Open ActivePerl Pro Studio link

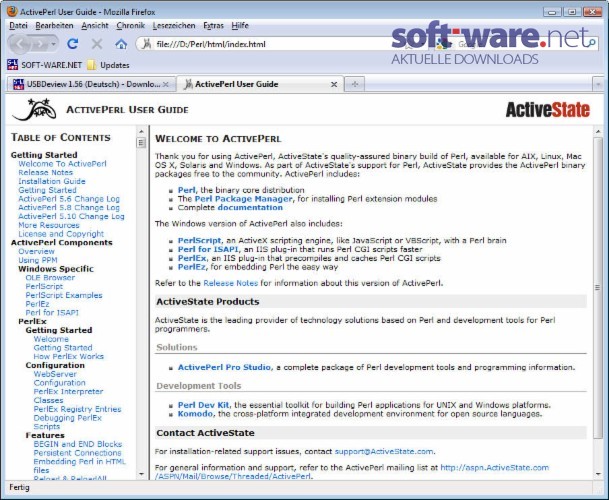224,367
